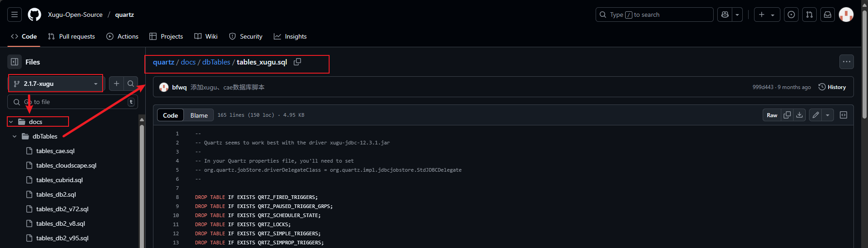Focus the Type / to search box
The height and width of the screenshot is (248, 868).
(x=654, y=15)
